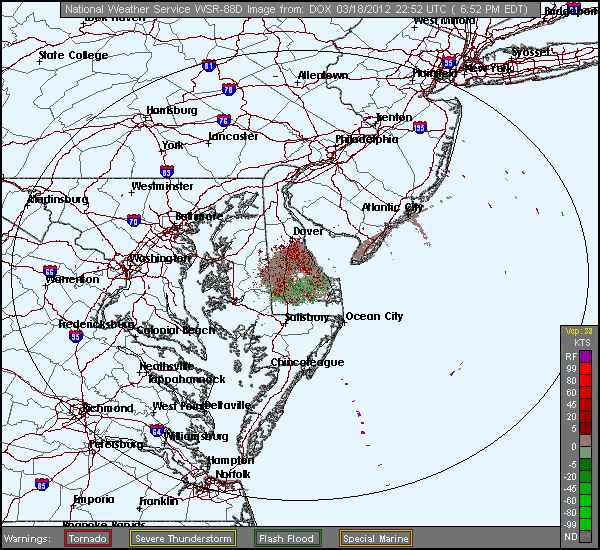Pick the bright red 99 knots swatch
The image size is (600, 550).
[585, 369]
